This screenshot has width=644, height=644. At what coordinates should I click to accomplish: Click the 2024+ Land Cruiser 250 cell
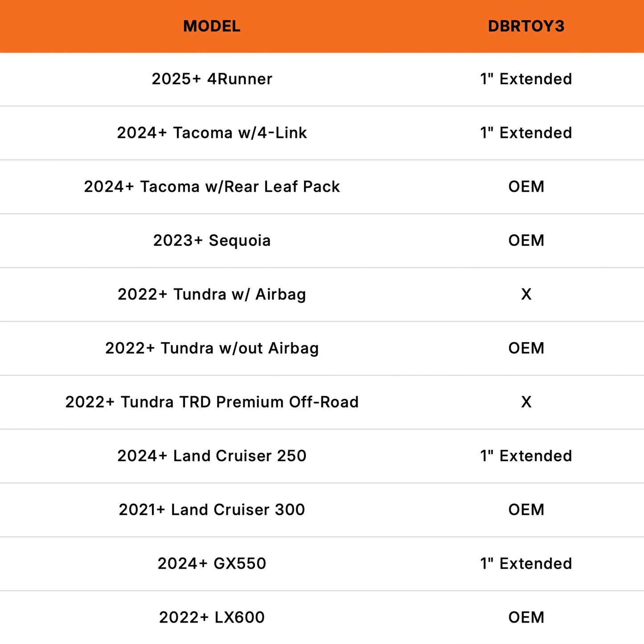(x=212, y=456)
